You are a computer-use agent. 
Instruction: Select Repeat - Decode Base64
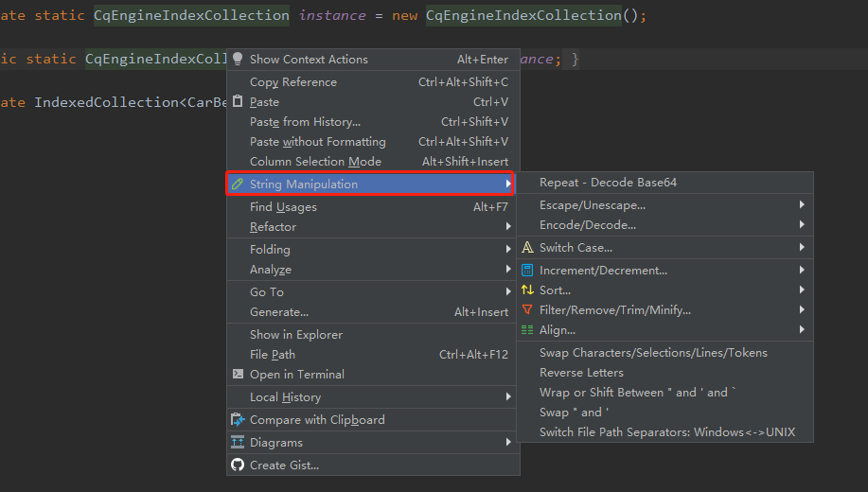608,182
